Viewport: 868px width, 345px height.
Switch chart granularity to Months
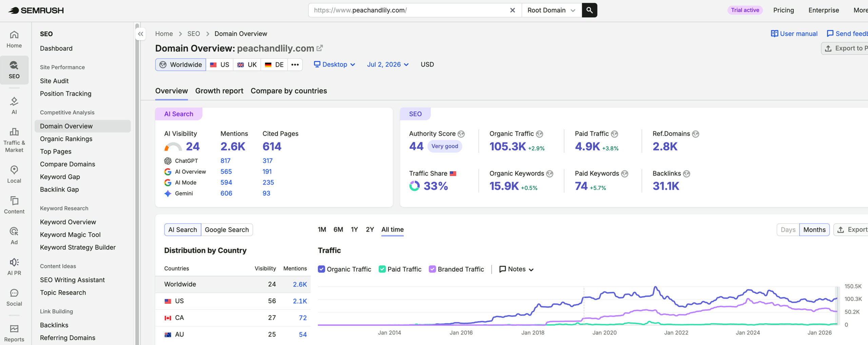click(x=814, y=230)
